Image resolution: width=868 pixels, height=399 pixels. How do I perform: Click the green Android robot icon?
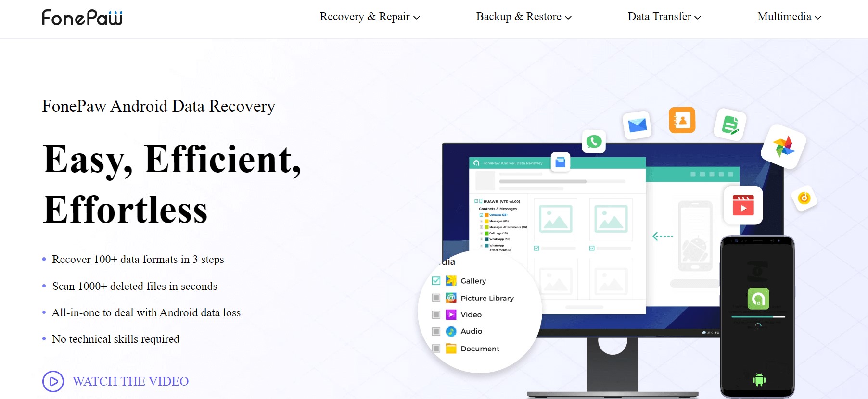pyautogui.click(x=759, y=380)
